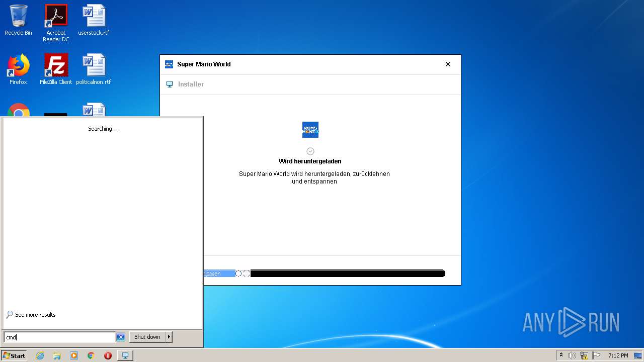Open Chrome from the taskbar
Image resolution: width=644 pixels, height=362 pixels.
91,355
